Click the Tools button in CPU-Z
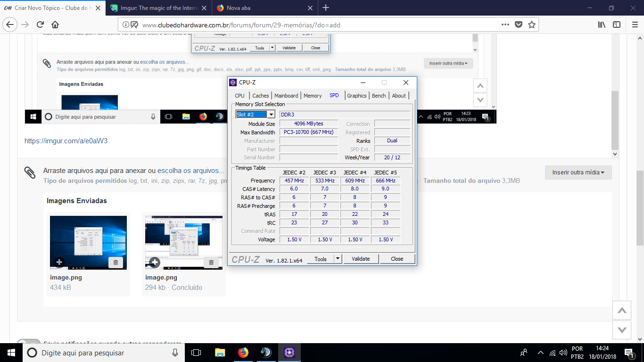 click(321, 259)
